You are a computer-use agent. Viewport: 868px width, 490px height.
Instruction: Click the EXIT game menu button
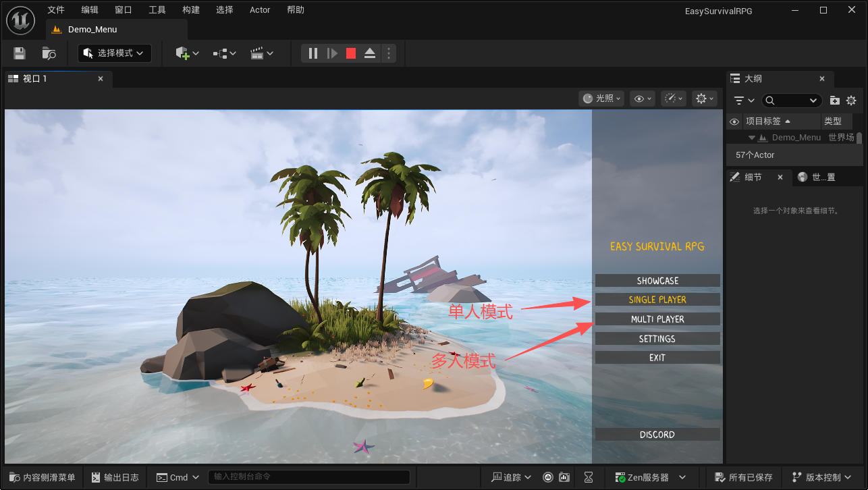[x=657, y=358]
